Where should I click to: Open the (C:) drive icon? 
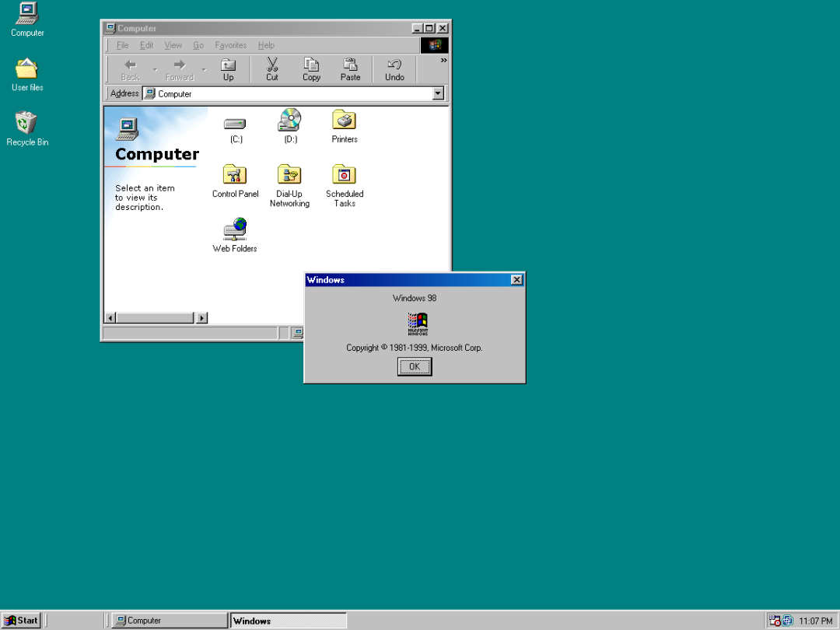[x=235, y=123]
